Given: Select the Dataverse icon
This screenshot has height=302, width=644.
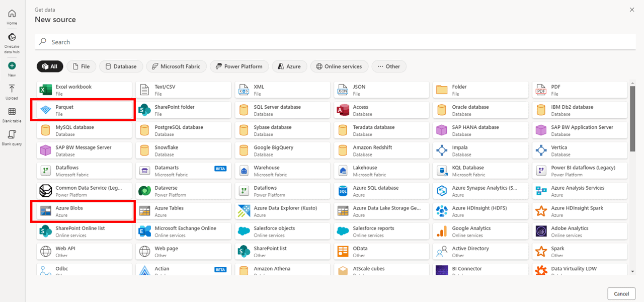Looking at the screenshot, I should coord(145,191).
